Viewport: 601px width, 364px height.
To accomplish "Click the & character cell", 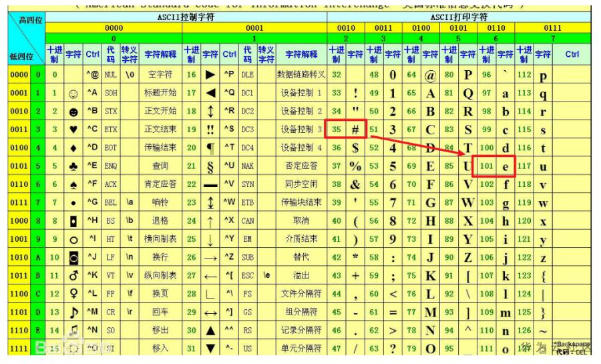I will point(355,184).
